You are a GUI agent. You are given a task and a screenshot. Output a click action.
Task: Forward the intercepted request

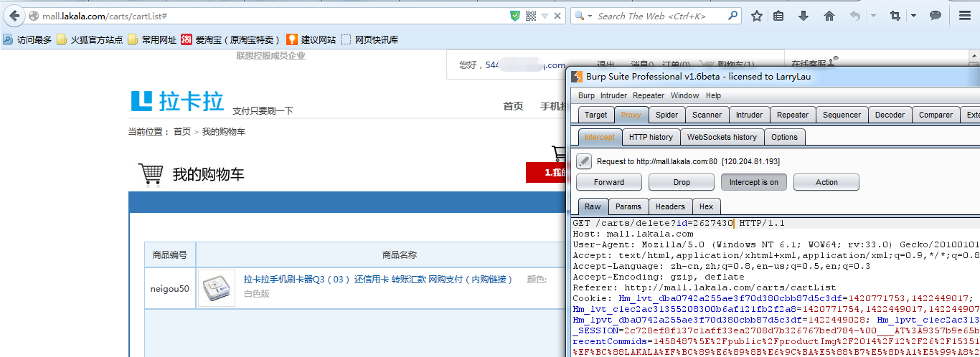point(609,182)
